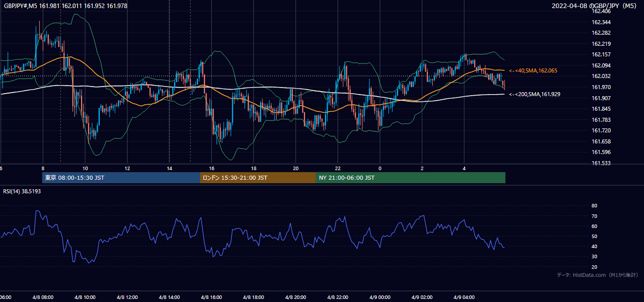Click the 4/8 12:00 date axis label
The height and width of the screenshot is (302, 644).
pyautogui.click(x=127, y=297)
